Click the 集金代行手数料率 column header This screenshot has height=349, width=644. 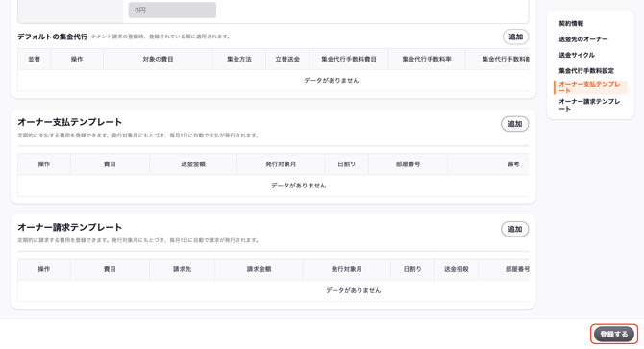pyautogui.click(x=427, y=59)
